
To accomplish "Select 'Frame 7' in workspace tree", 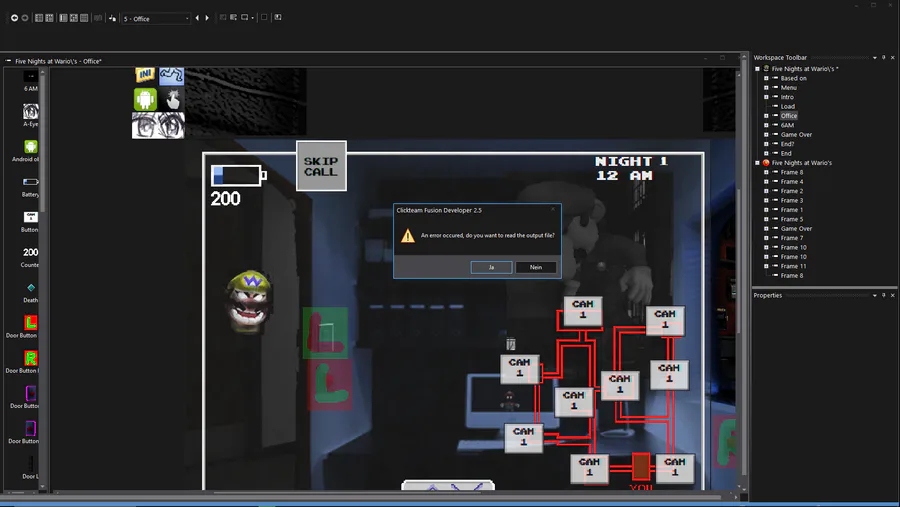I will click(x=792, y=238).
